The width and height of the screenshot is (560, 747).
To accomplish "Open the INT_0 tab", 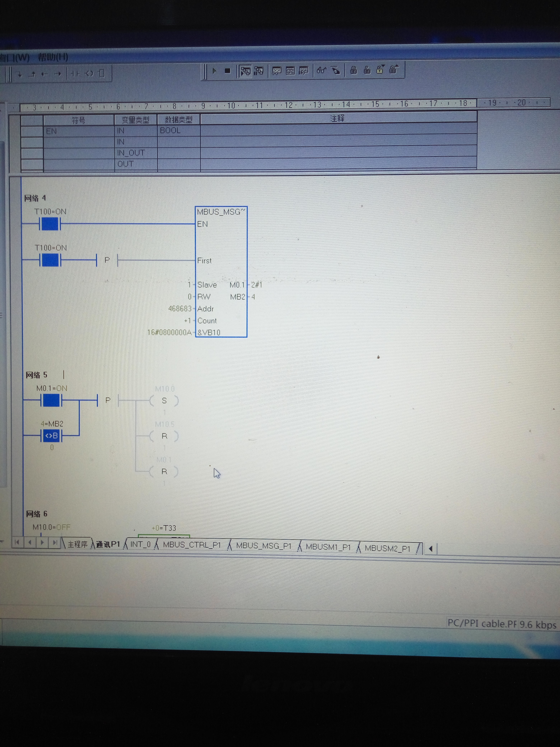I will click(140, 544).
